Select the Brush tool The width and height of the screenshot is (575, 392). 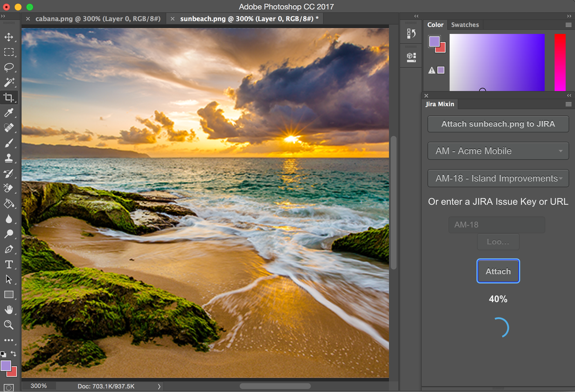click(x=9, y=143)
